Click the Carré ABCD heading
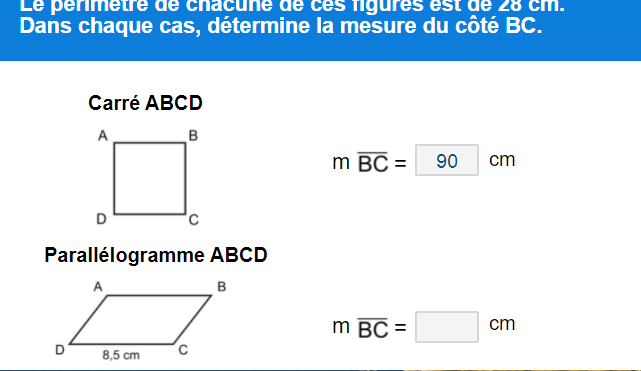Viewport: 641px width, 371px height. coord(145,103)
